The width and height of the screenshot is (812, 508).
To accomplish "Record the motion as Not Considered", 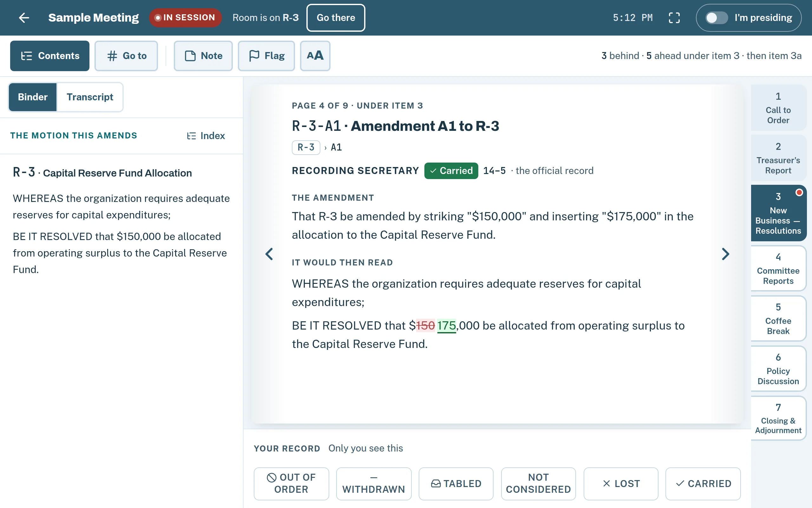I will coord(539,484).
